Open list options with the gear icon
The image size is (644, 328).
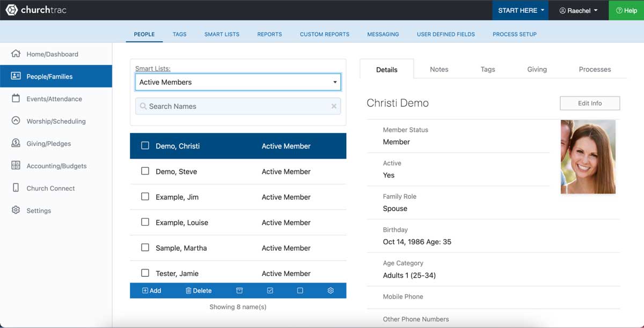coord(331,290)
